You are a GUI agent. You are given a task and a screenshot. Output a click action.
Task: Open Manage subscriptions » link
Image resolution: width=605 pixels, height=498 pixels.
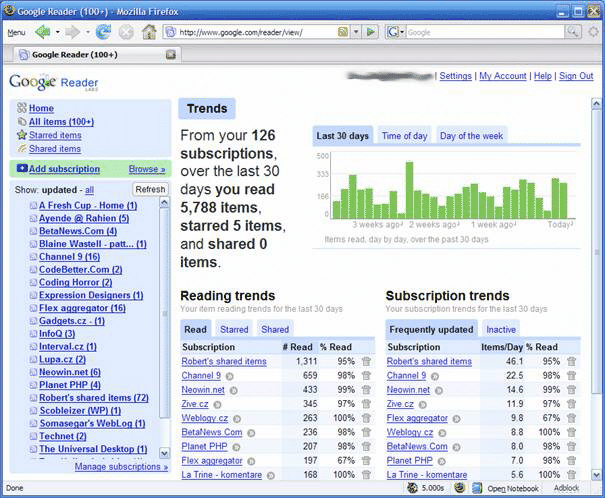[x=121, y=467]
